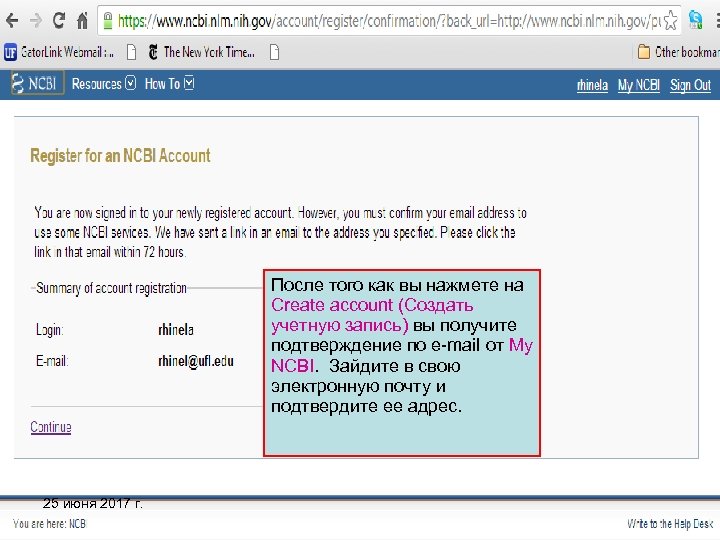The width and height of the screenshot is (720, 540).
Task: Click the Skype extension icon
Action: (696, 20)
